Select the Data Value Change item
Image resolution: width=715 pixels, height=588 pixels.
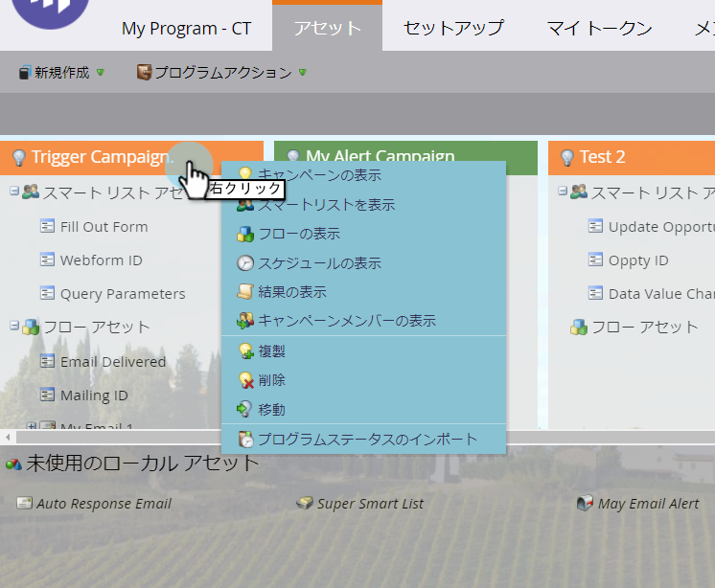pyautogui.click(x=661, y=294)
